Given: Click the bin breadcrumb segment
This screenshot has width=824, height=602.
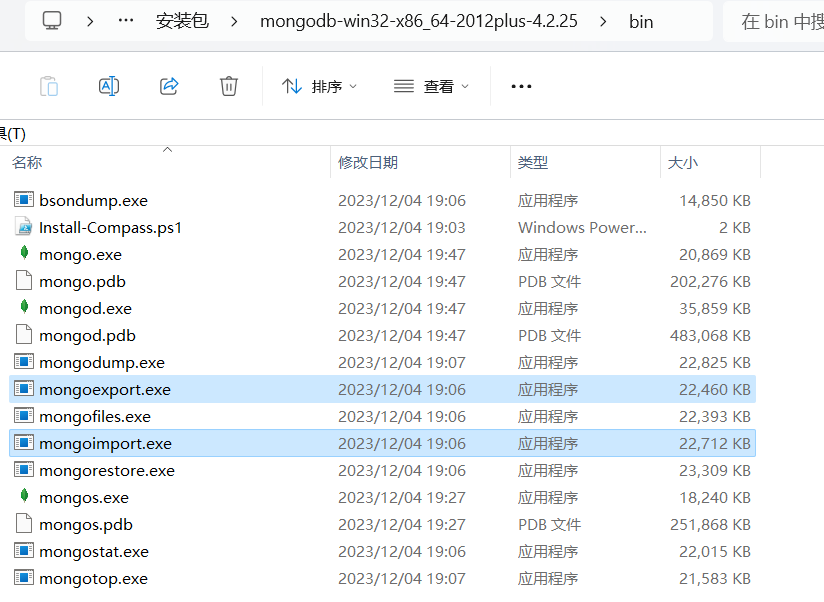Looking at the screenshot, I should 641,22.
